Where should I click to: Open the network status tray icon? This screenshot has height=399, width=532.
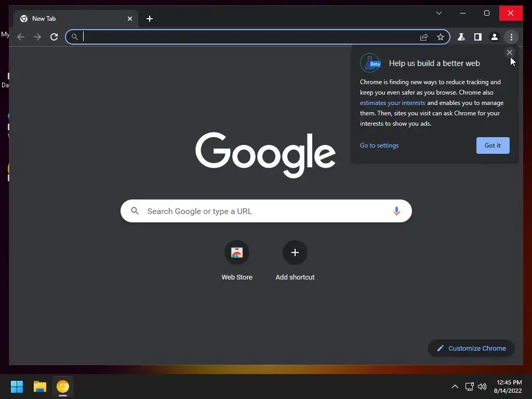(469, 387)
